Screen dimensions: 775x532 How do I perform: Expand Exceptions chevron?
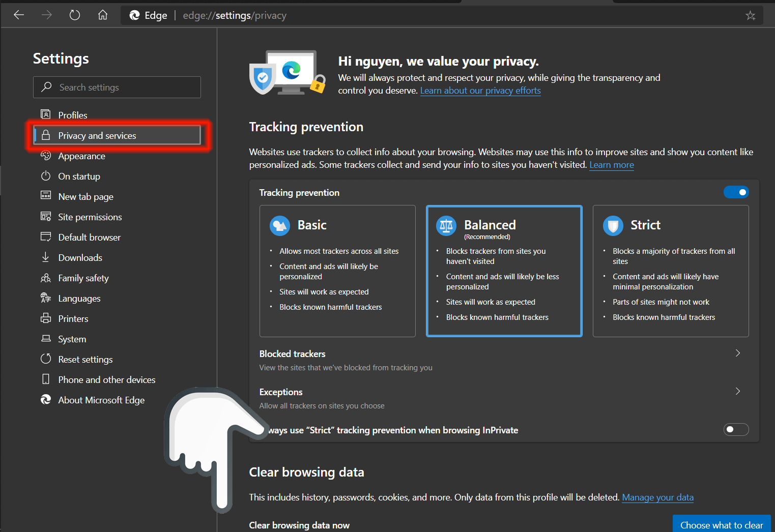(x=738, y=391)
